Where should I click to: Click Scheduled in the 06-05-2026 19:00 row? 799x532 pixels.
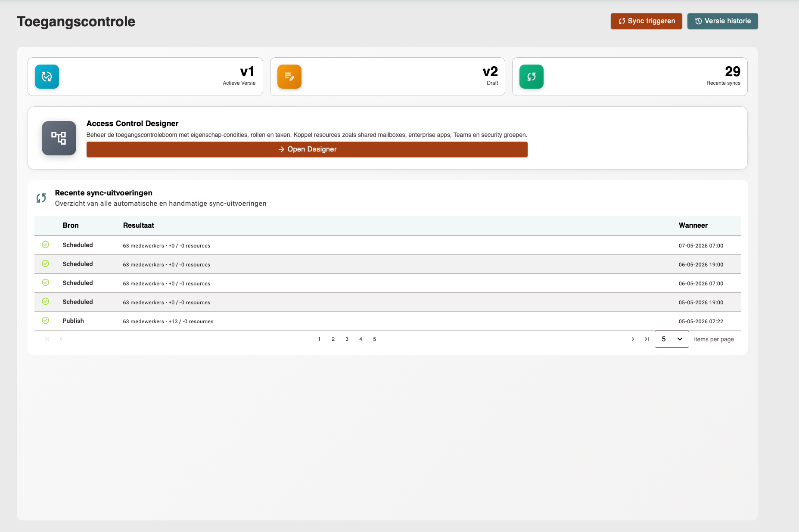[x=78, y=264]
